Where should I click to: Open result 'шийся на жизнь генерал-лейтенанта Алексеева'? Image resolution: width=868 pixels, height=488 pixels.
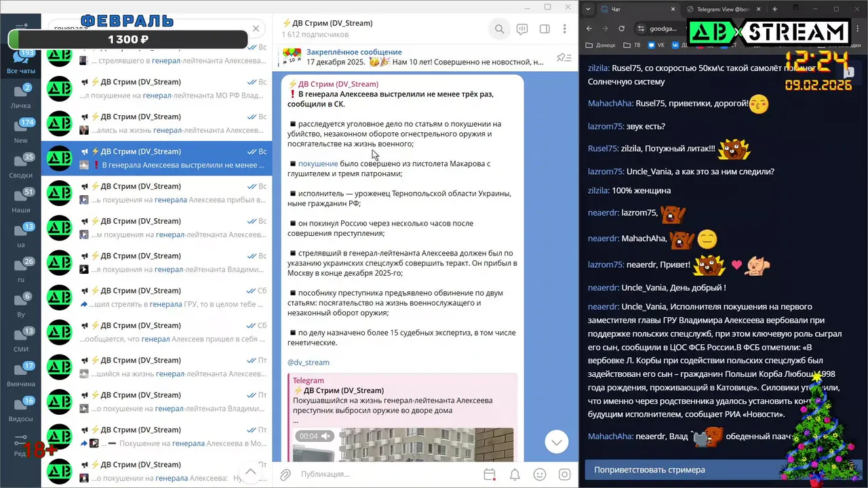point(157,367)
